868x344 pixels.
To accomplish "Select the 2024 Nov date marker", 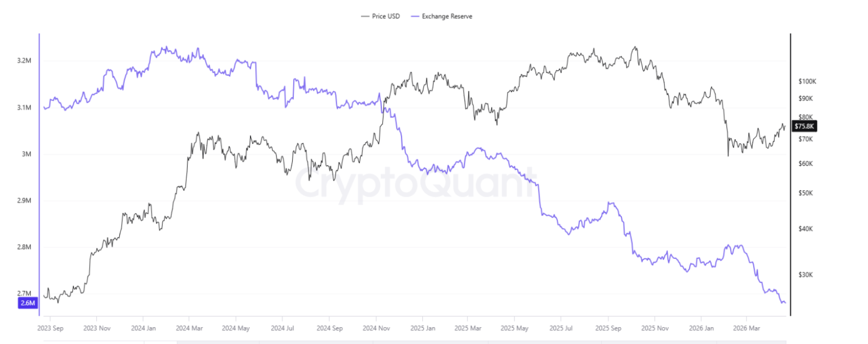I will click(x=376, y=328).
